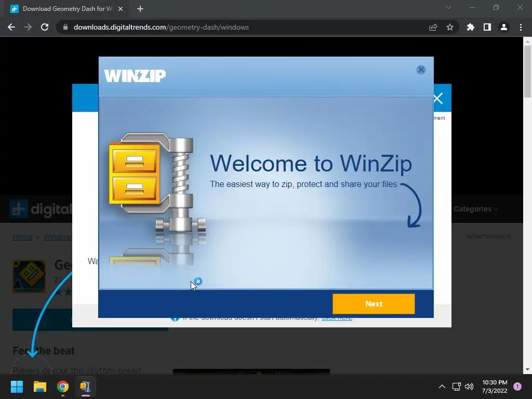Screen dimensions: 532x399
Task: Go back to previous page
Action: (11, 27)
